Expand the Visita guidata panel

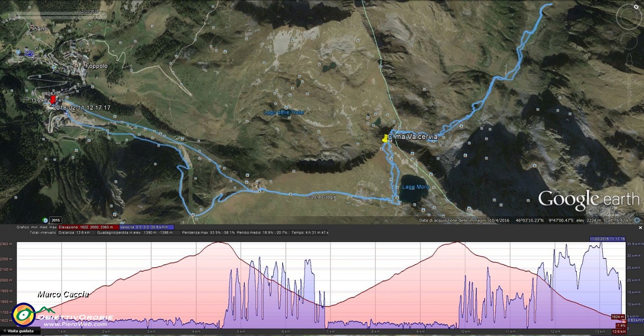(x=20, y=331)
